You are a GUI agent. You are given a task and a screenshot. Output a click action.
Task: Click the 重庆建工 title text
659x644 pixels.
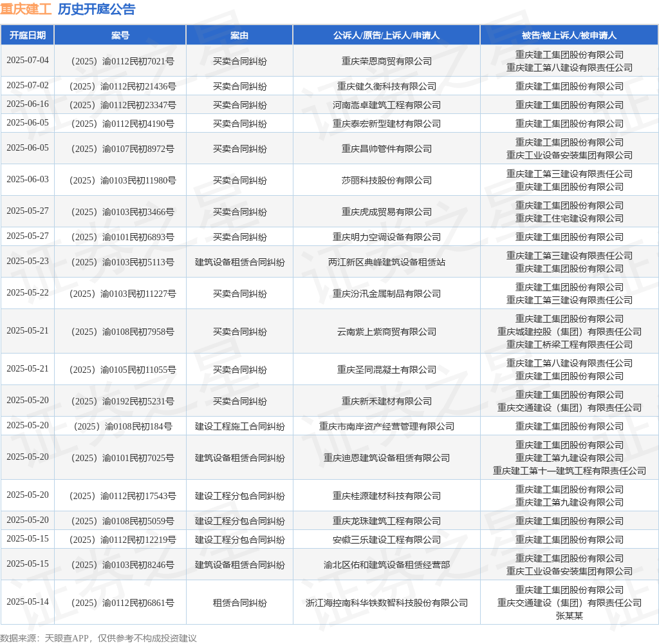click(x=26, y=9)
